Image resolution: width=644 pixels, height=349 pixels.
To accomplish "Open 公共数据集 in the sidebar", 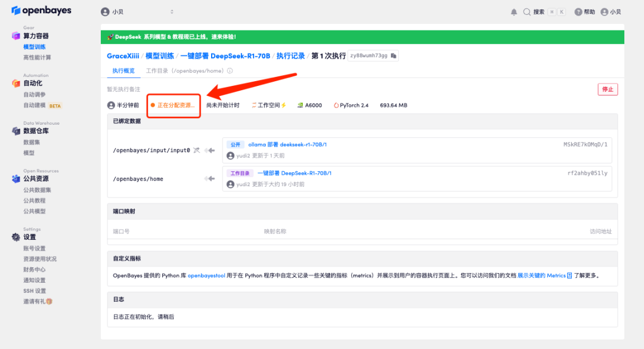I will [x=37, y=190].
